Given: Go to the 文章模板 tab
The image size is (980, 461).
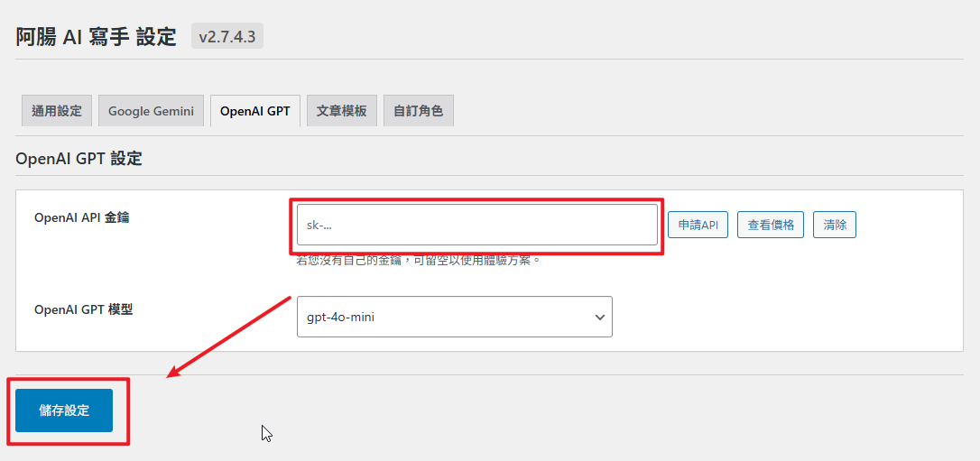Looking at the screenshot, I should (341, 111).
